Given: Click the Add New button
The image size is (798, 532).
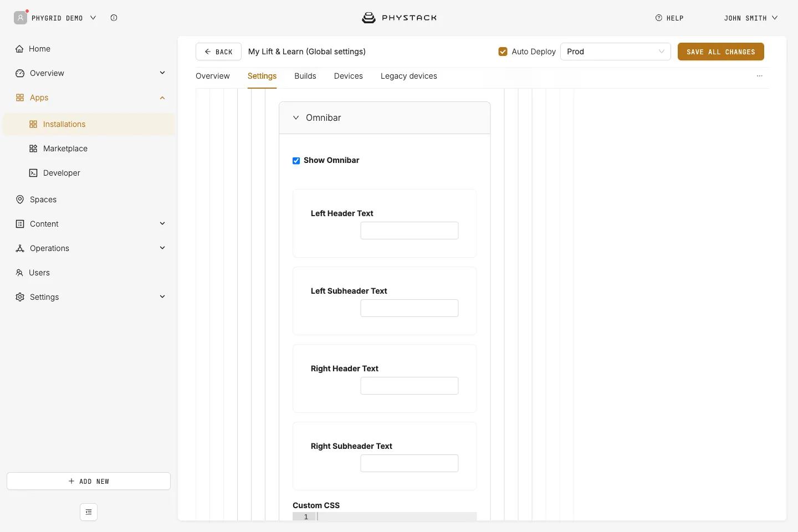Looking at the screenshot, I should coord(89,481).
